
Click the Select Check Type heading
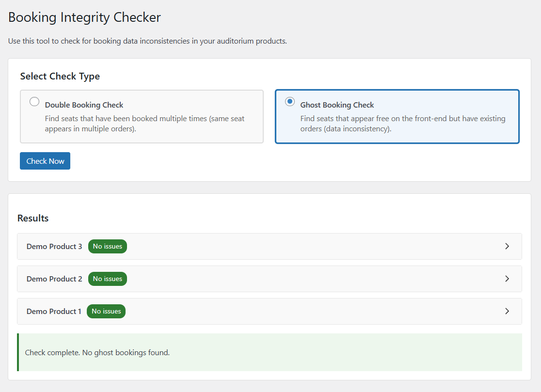(60, 77)
